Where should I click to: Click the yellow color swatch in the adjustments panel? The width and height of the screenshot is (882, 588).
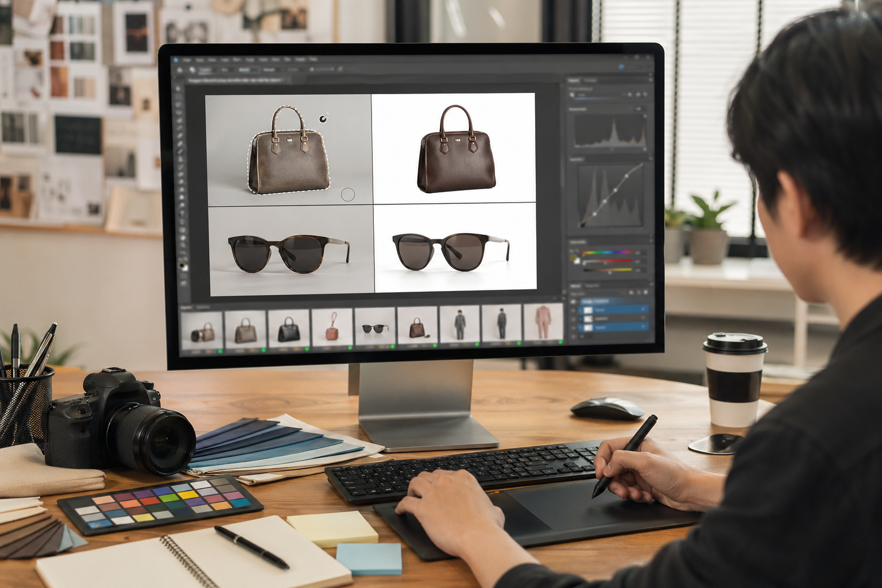[x=572, y=258]
